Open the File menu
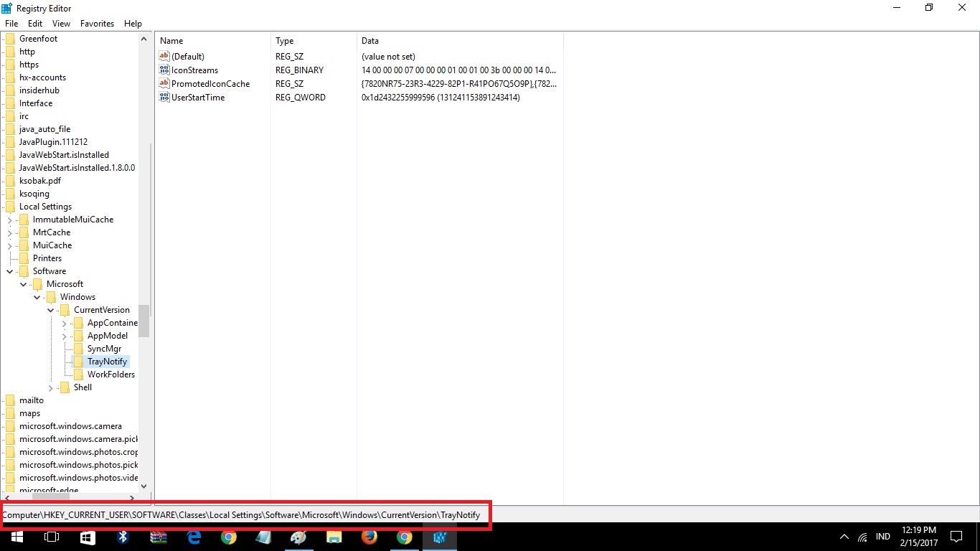This screenshot has height=551, width=980. coord(11,24)
